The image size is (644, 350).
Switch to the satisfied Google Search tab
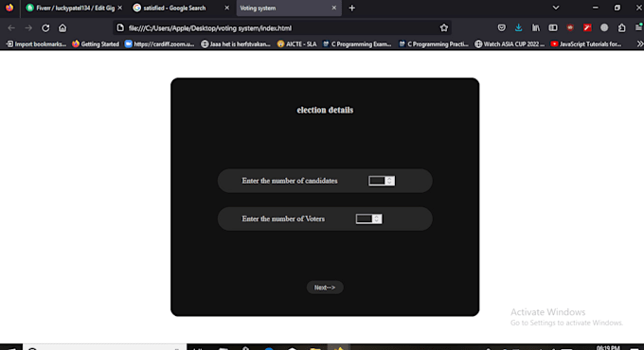174,8
